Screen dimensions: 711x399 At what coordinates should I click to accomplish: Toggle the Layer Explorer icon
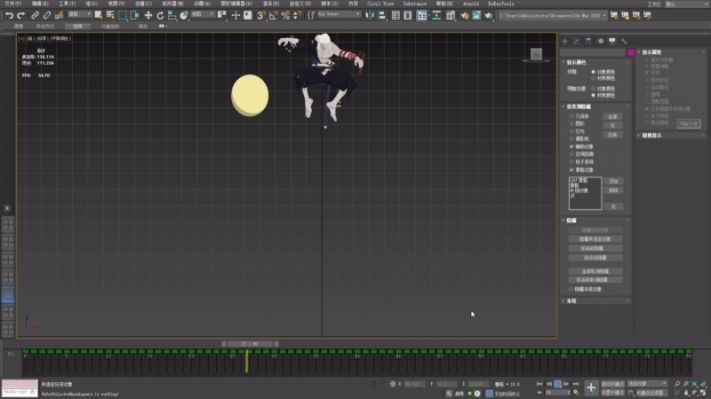pyautogui.click(x=408, y=15)
